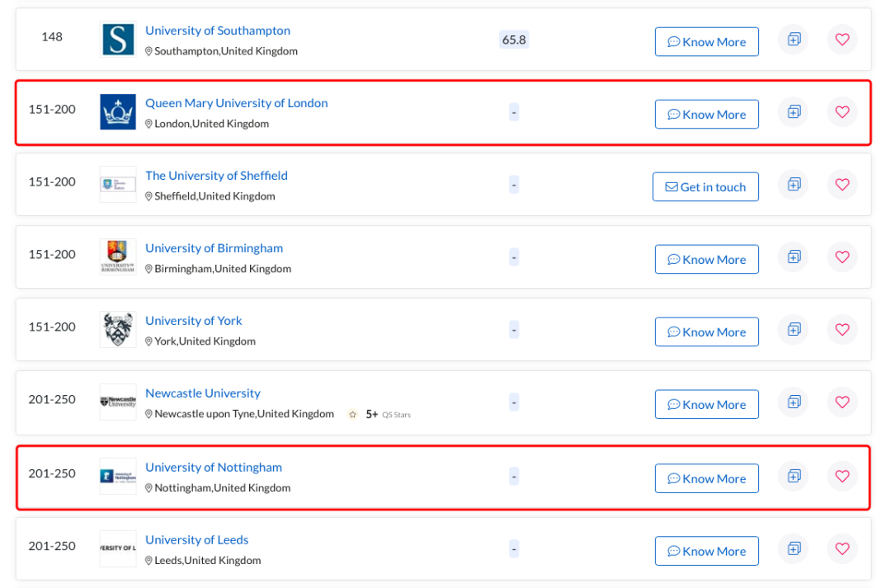The image size is (891, 588).
Task: Add Newcastle University to compare list
Action: click(794, 402)
